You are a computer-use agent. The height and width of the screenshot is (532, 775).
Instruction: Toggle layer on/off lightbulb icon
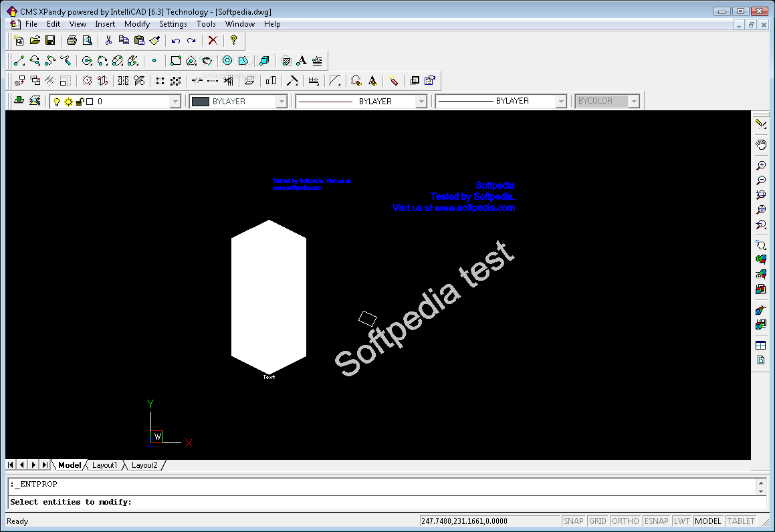pos(57,102)
